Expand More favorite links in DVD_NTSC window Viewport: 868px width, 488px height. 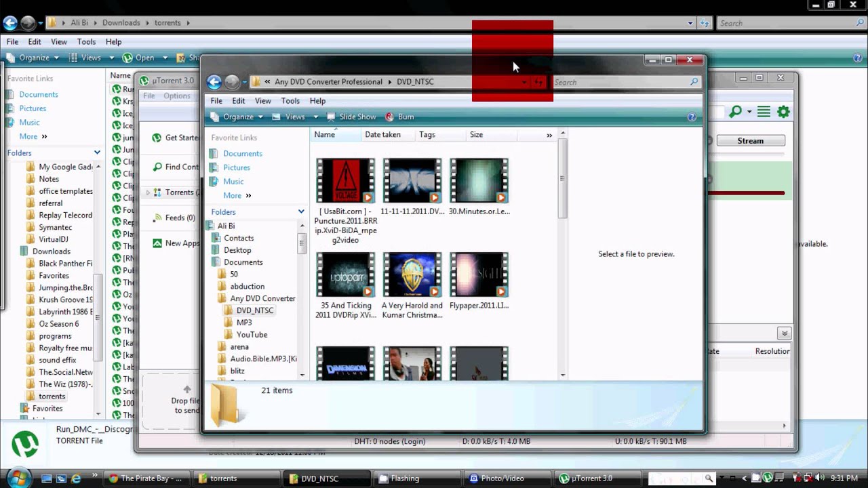[x=237, y=196]
